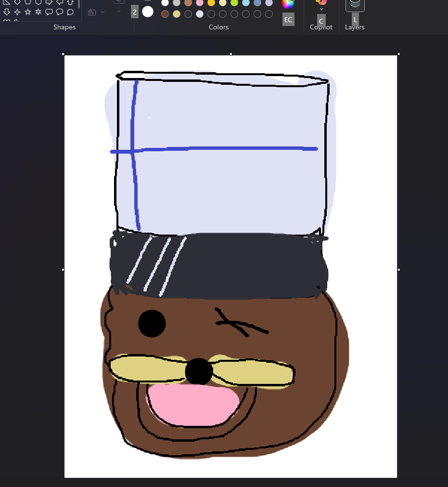448x487 pixels.
Task: Open the Edit colors rainbow wheel
Action: tap(288, 3)
